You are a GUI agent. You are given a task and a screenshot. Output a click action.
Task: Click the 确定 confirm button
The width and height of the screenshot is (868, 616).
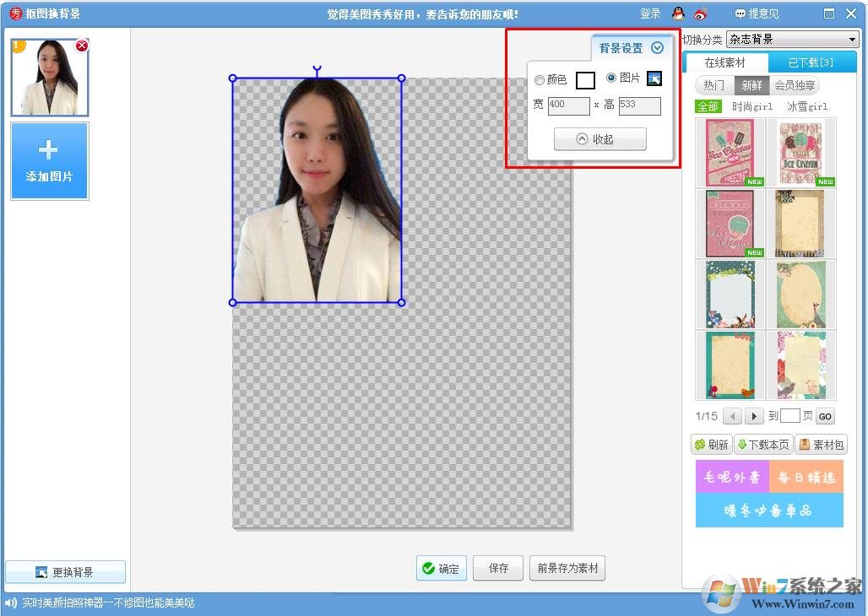tap(441, 568)
